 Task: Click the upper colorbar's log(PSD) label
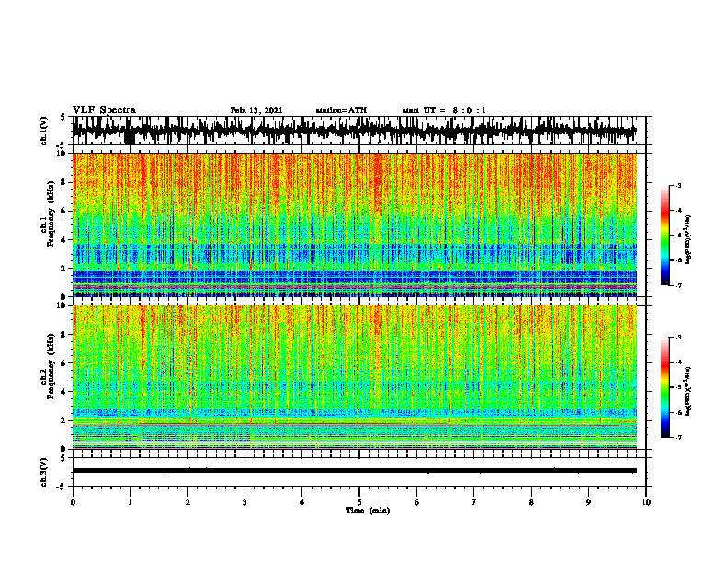tap(688, 240)
